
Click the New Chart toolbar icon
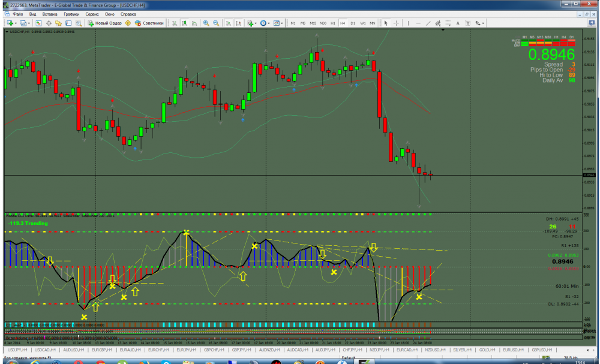click(10, 23)
